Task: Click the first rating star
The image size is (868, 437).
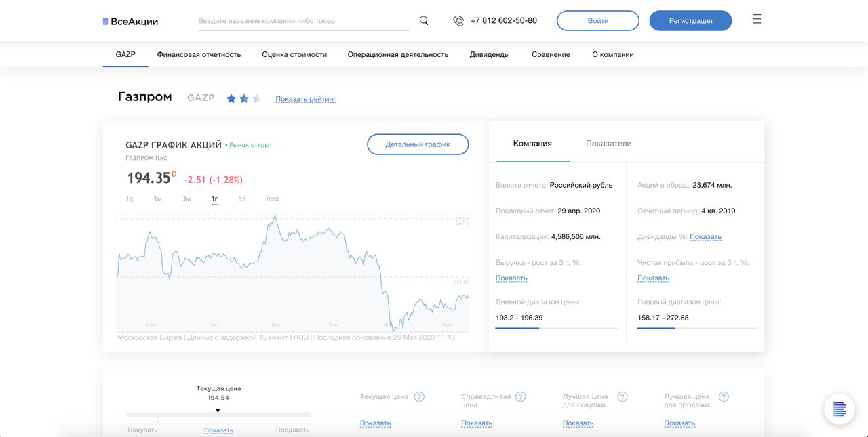Action: pos(231,98)
